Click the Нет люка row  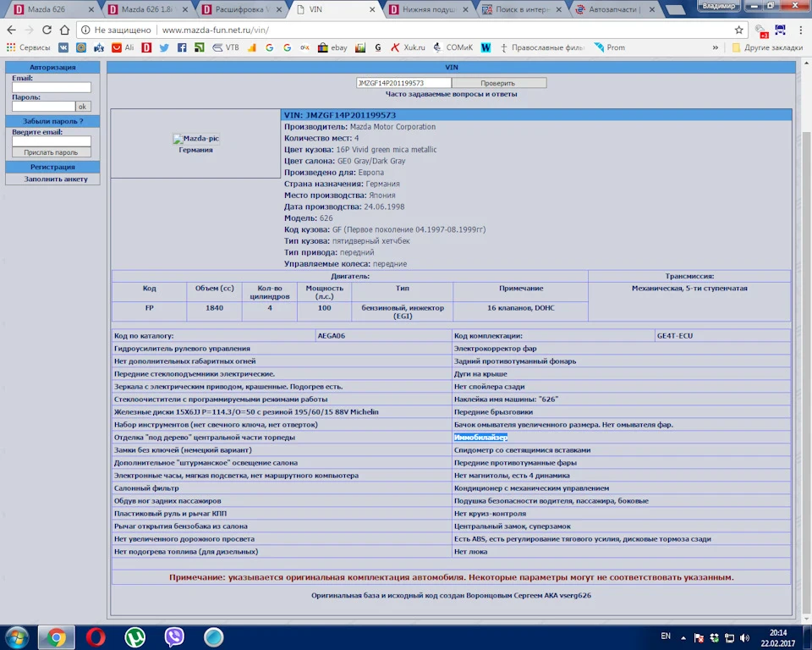[x=622, y=552]
